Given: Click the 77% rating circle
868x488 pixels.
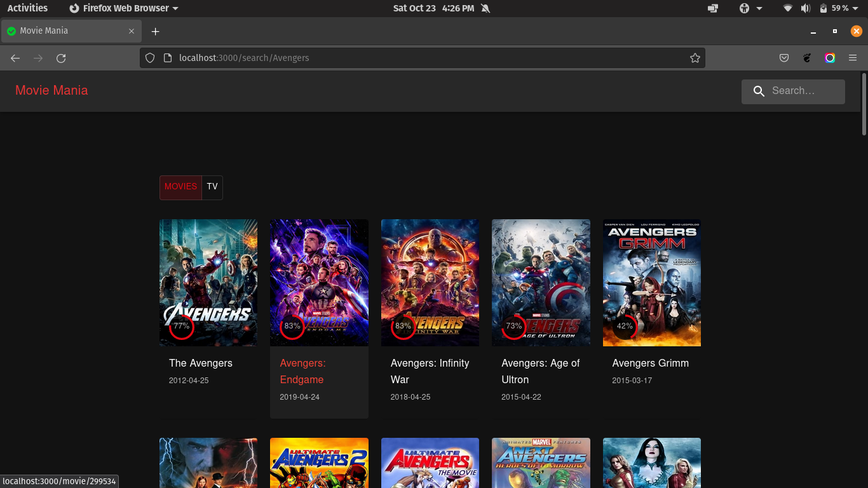Looking at the screenshot, I should coord(181,327).
